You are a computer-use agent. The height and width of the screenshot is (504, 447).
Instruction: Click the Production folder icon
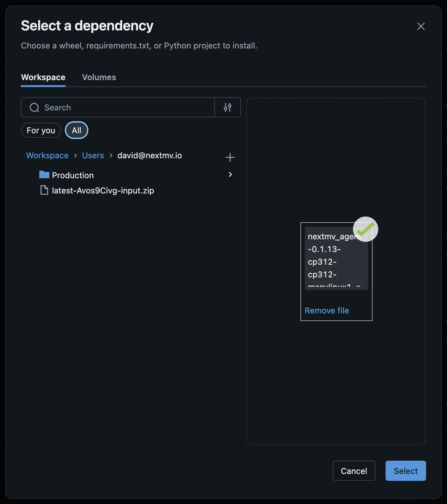44,174
